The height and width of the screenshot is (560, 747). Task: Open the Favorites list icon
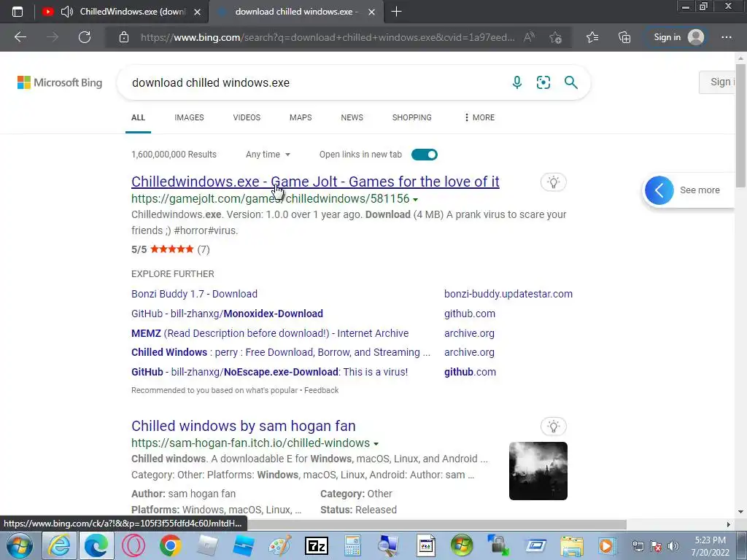pos(592,37)
